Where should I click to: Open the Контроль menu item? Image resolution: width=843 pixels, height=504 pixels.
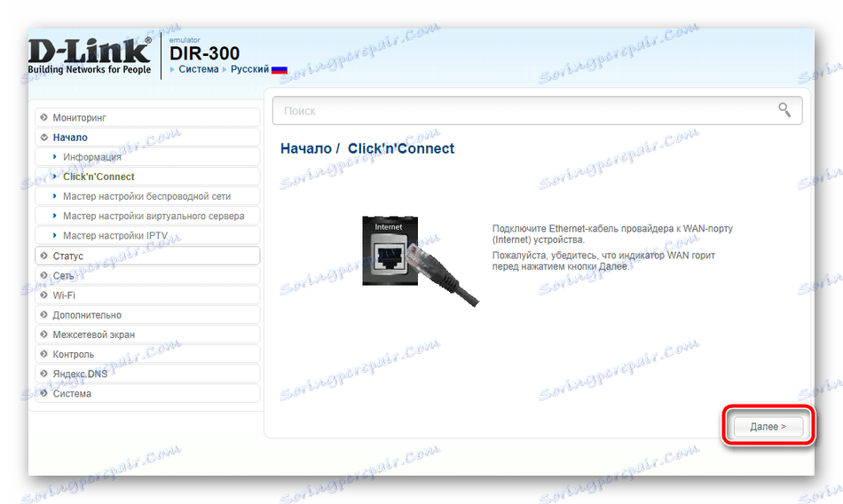coord(147,354)
